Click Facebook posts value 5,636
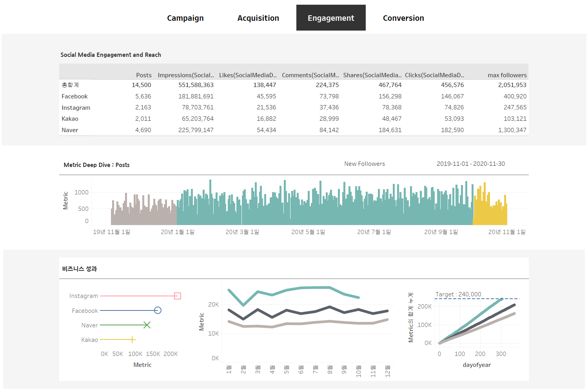Image resolution: width=588 pixels, height=392 pixels. (143, 96)
